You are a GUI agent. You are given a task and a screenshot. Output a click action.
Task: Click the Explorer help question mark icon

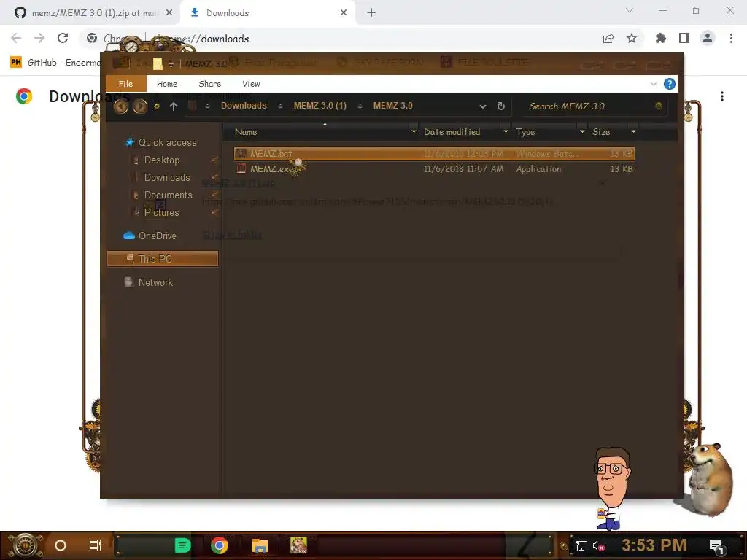(670, 85)
